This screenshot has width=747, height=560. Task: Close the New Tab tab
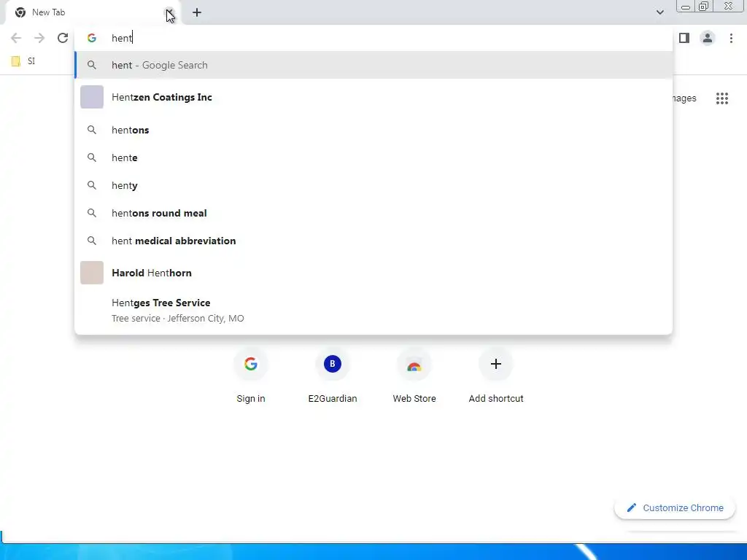(x=169, y=12)
